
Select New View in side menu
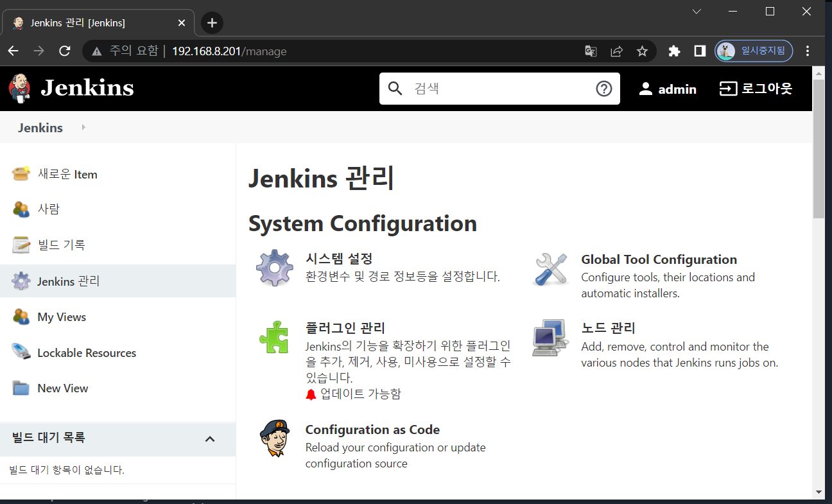[x=63, y=388]
